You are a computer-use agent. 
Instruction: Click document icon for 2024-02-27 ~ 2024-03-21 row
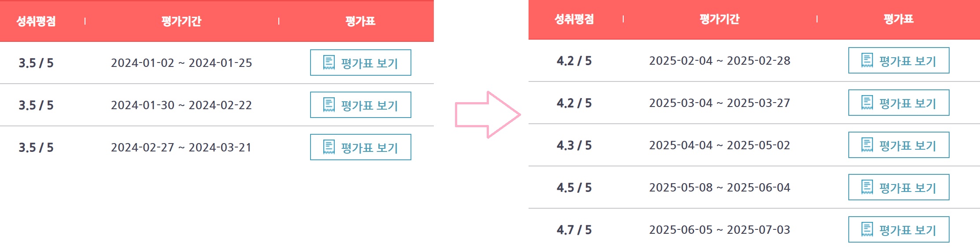coord(329,147)
